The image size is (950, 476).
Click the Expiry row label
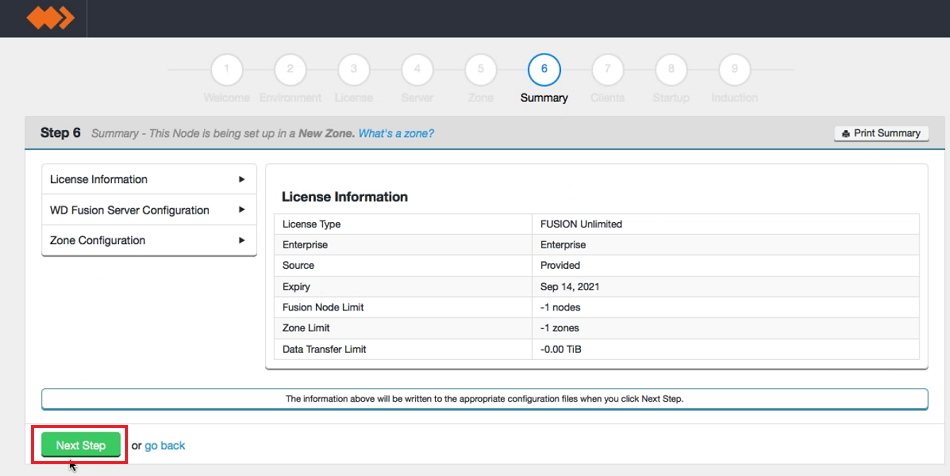tap(296, 286)
